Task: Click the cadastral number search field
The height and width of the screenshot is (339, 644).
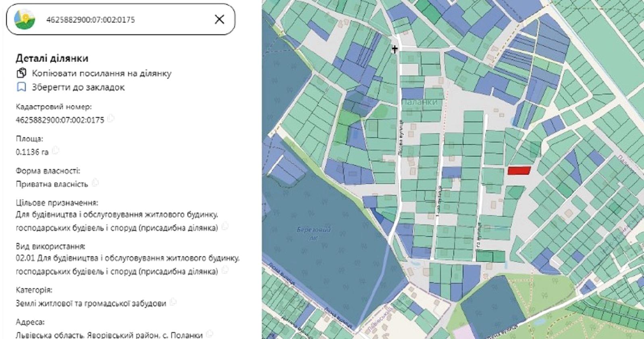Action: pyautogui.click(x=121, y=19)
